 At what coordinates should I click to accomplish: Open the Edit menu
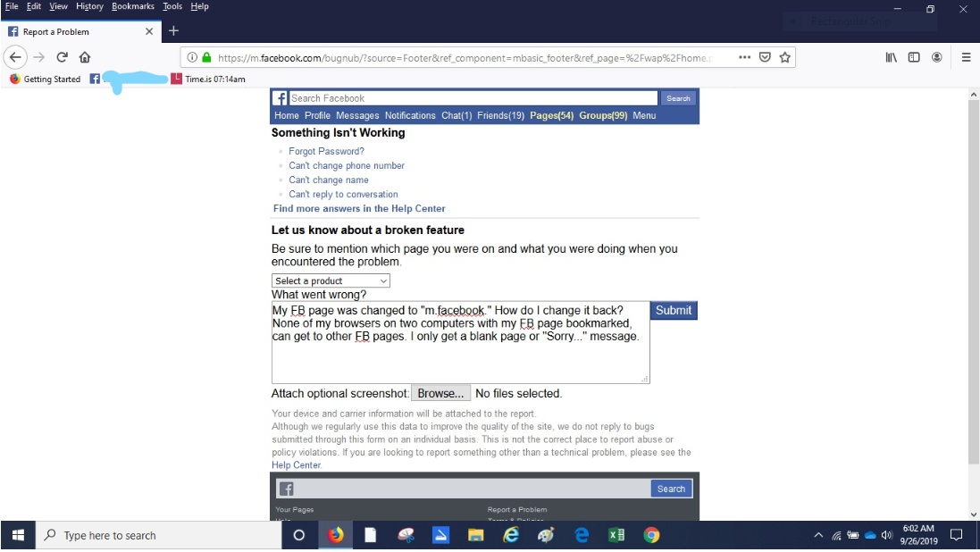coord(34,6)
